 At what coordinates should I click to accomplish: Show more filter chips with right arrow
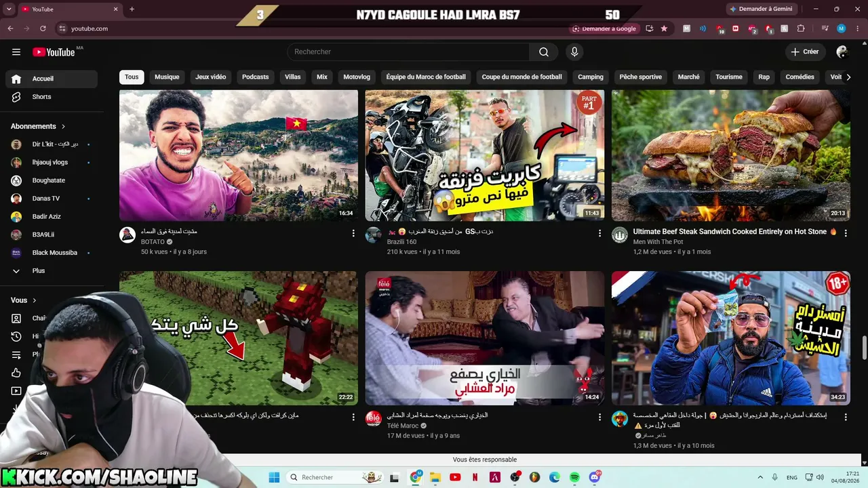(x=848, y=77)
